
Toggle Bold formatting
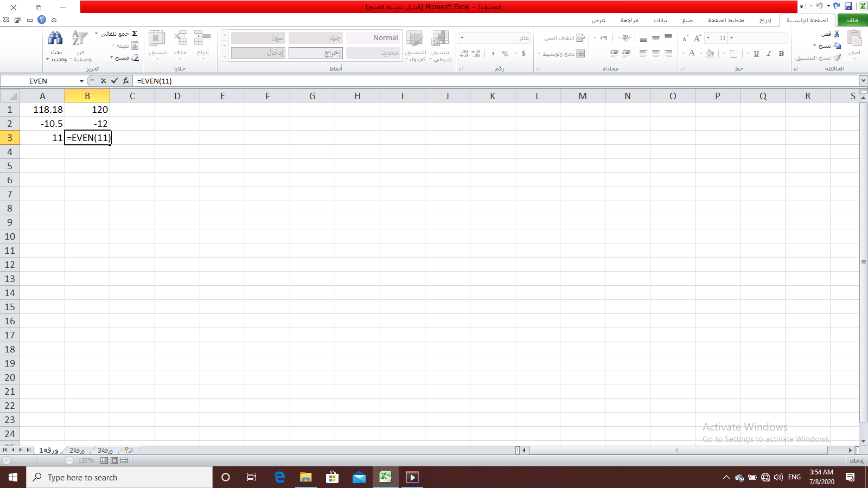pos(781,54)
